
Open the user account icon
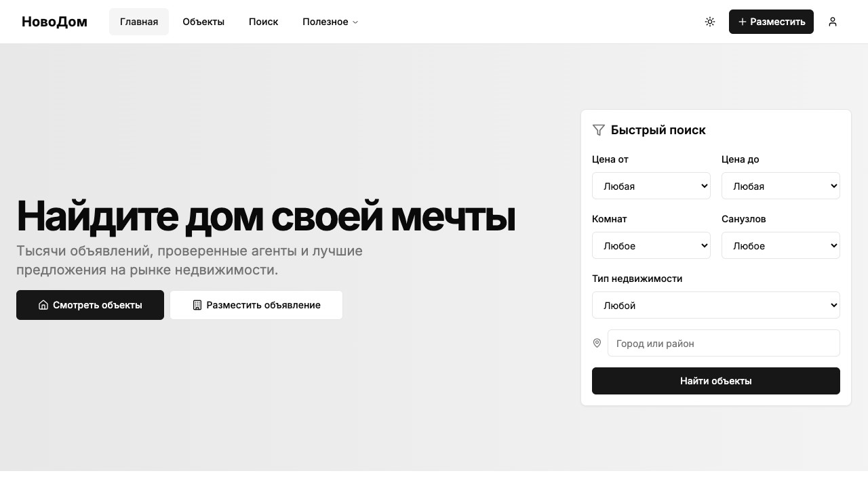tap(833, 22)
